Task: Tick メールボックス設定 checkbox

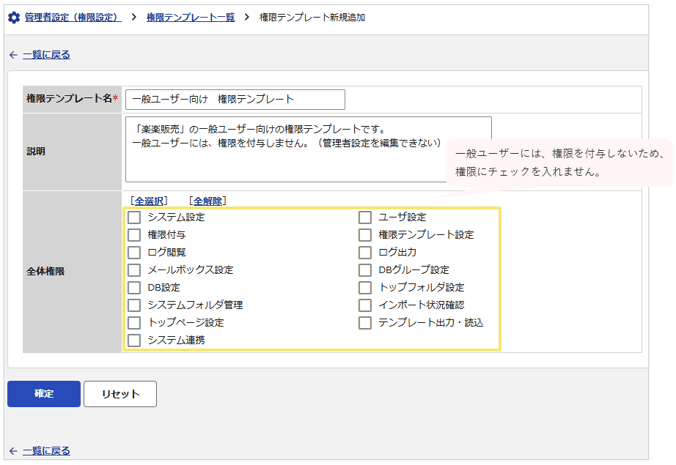Action: click(134, 270)
